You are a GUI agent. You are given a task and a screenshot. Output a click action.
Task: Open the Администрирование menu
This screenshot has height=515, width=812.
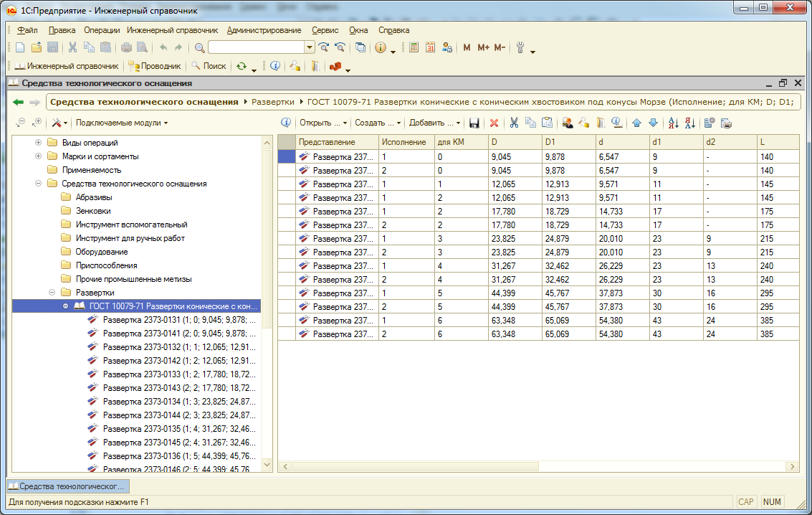click(264, 30)
